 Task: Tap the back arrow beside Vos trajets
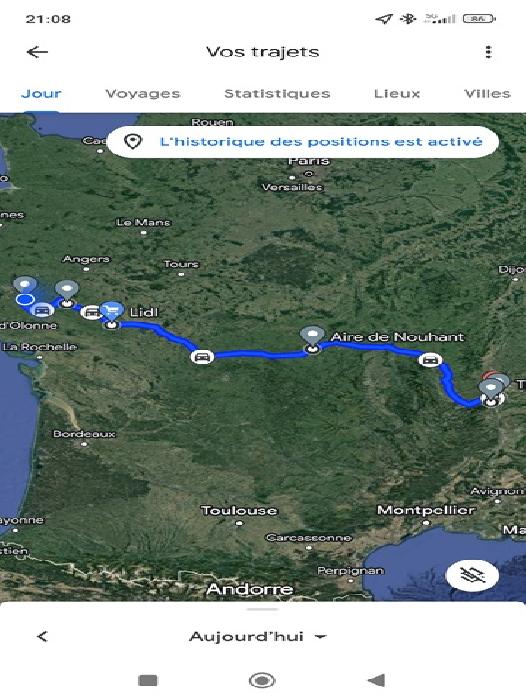click(37, 52)
